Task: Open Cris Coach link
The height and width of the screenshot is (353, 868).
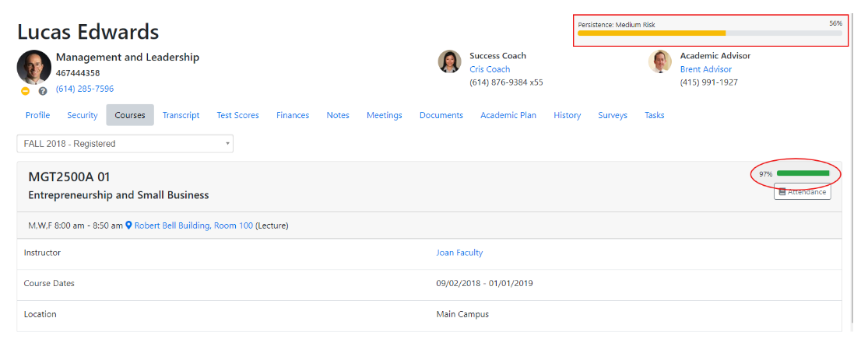Action: [x=490, y=69]
